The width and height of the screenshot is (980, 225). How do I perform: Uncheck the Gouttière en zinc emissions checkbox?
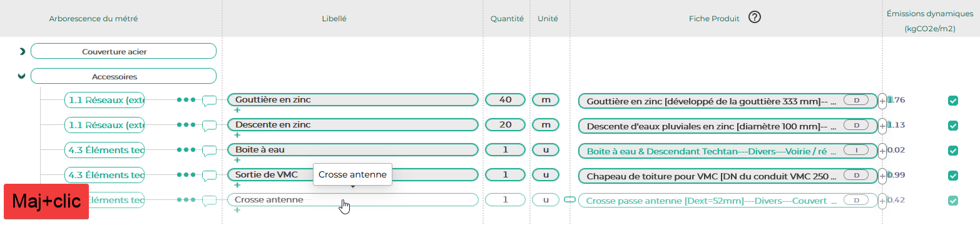click(953, 101)
